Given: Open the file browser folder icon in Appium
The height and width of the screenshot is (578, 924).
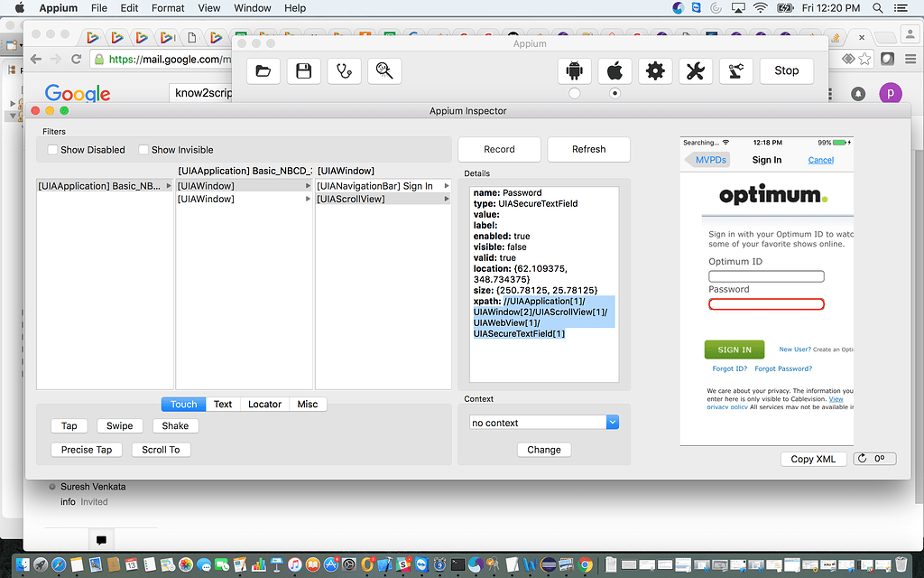Looking at the screenshot, I should (x=263, y=70).
